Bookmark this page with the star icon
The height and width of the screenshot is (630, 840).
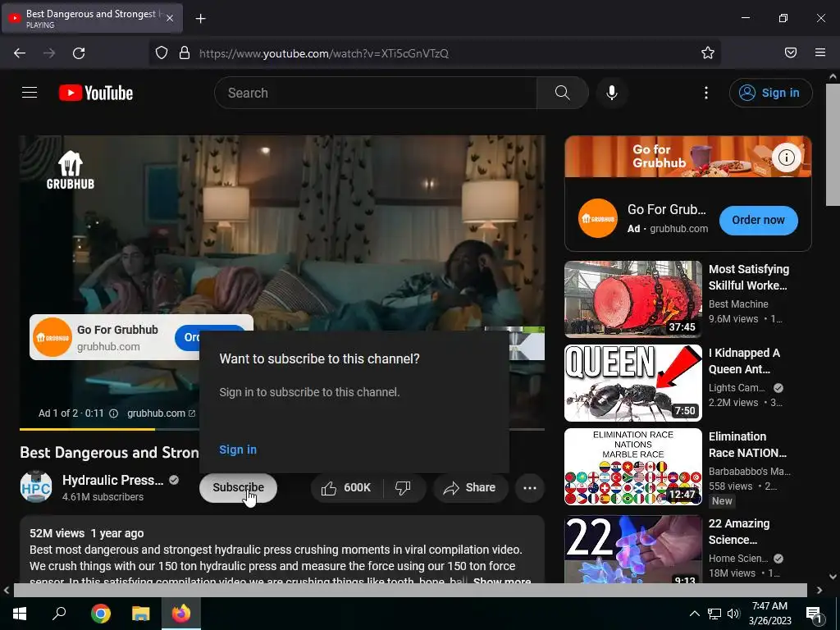708,52
